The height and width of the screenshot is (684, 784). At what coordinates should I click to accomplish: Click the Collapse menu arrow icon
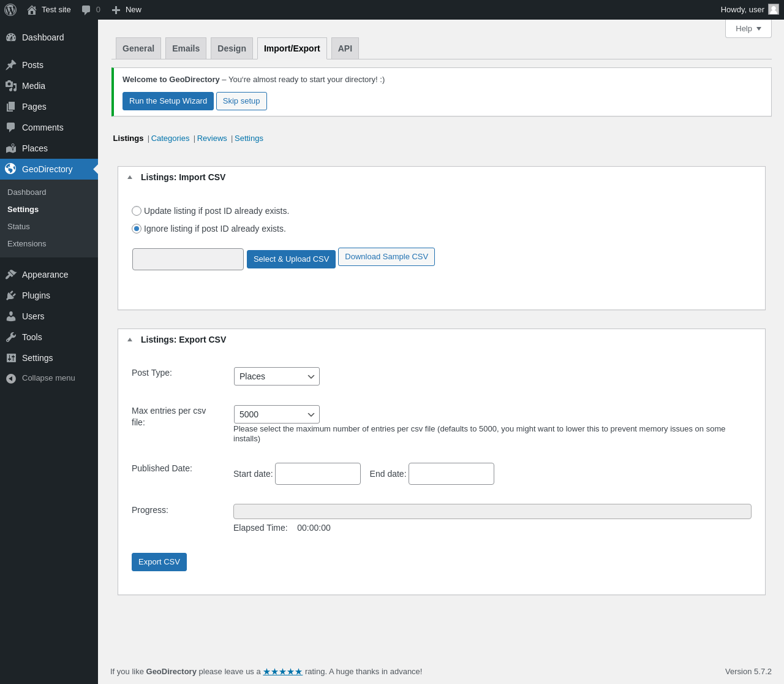pyautogui.click(x=11, y=379)
